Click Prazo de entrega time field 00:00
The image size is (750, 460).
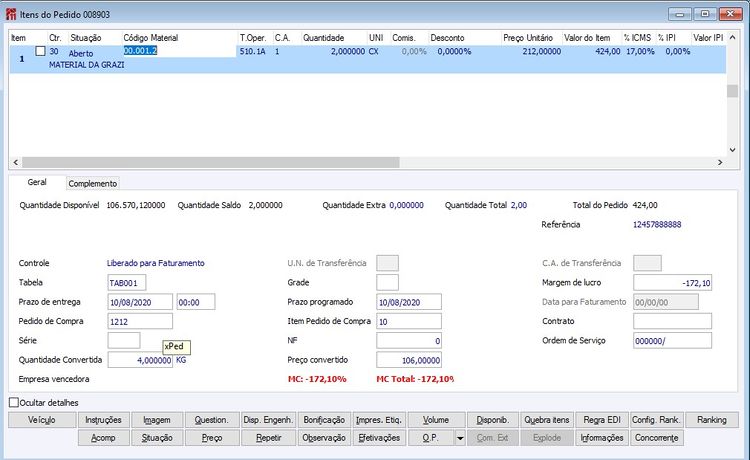pyautogui.click(x=196, y=302)
